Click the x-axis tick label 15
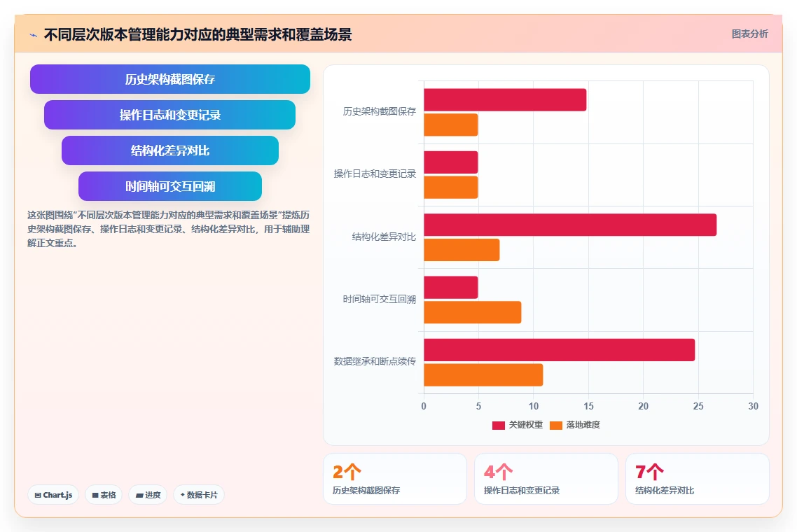This screenshot has width=797, height=532. pos(588,406)
